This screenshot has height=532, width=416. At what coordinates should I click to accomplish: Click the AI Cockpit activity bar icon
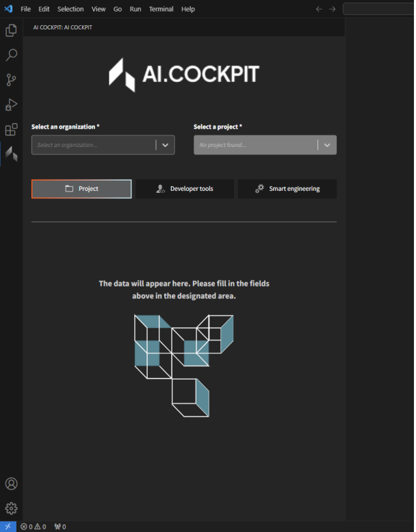click(11, 154)
